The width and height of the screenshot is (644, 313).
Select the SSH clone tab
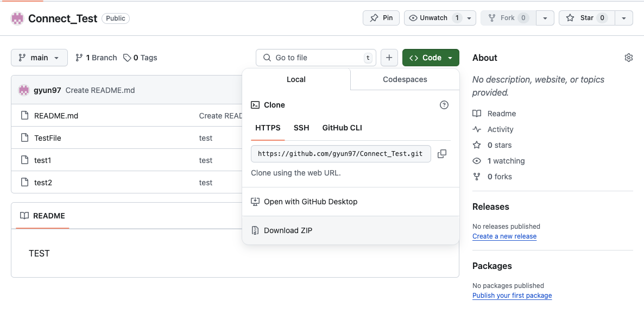pos(301,128)
